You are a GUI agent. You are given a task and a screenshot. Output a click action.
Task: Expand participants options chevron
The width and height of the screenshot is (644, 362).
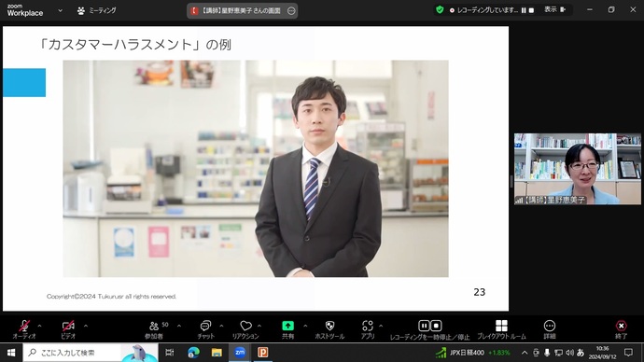179,326
